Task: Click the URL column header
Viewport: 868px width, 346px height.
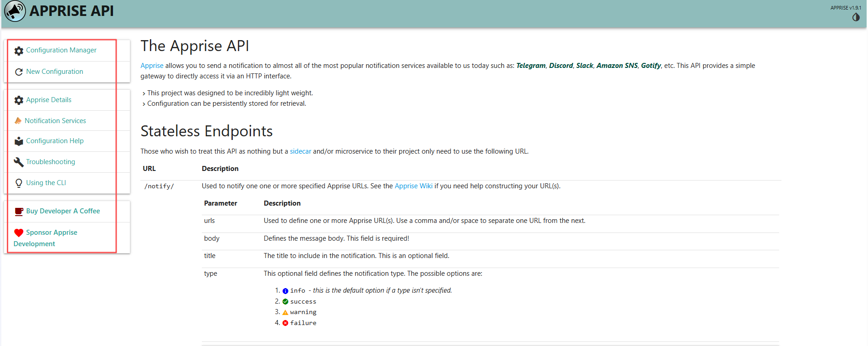Action: coord(149,169)
